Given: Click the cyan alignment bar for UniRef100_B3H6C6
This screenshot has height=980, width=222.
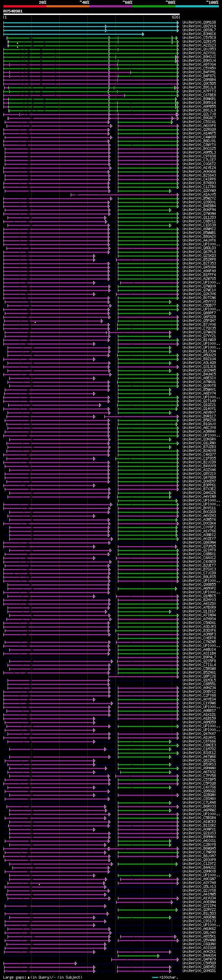Looking at the screenshot, I should pyautogui.click(x=74, y=34).
